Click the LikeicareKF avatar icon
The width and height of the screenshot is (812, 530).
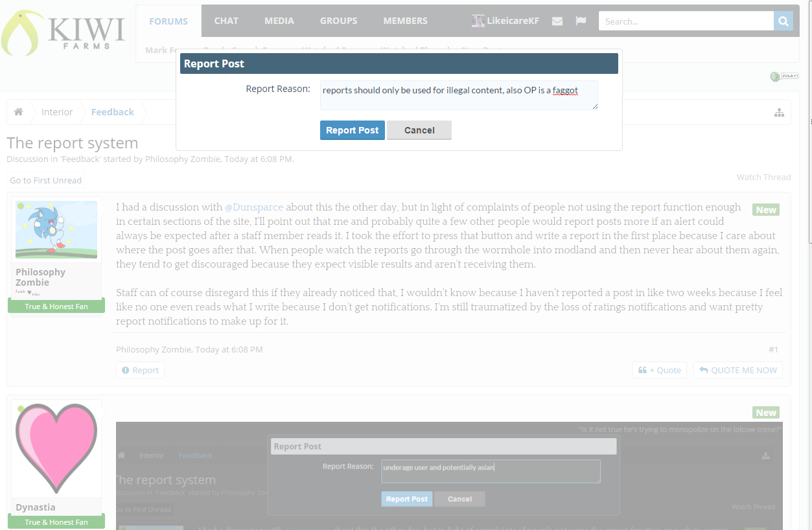tap(478, 21)
